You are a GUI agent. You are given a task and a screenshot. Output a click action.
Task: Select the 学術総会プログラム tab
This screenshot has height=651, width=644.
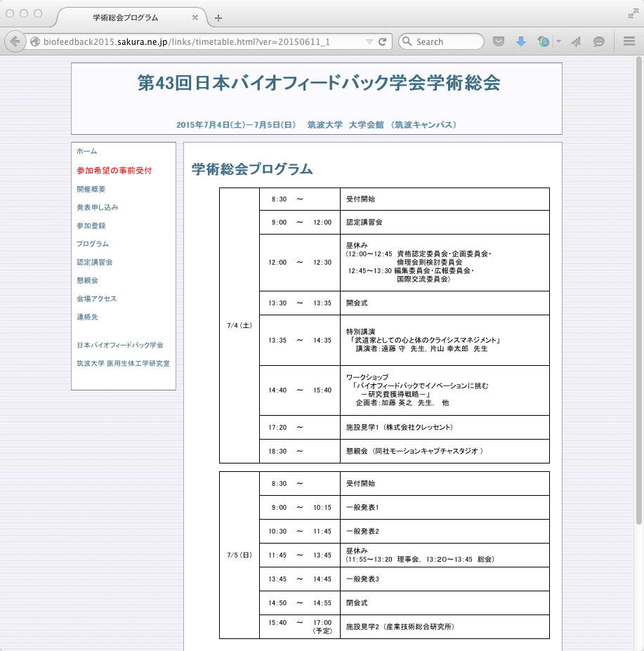point(131,18)
